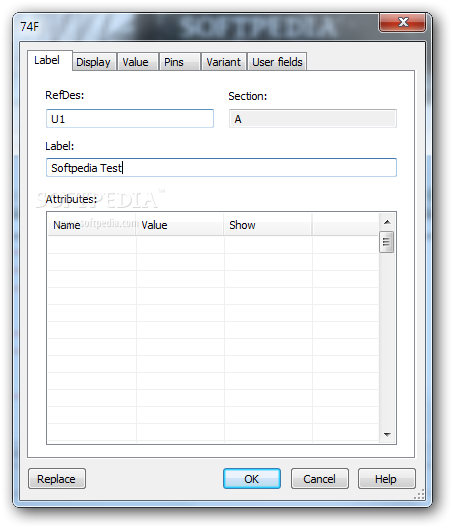Open Help for this dialog
Viewport: 453px width, 528px height.
387,478
